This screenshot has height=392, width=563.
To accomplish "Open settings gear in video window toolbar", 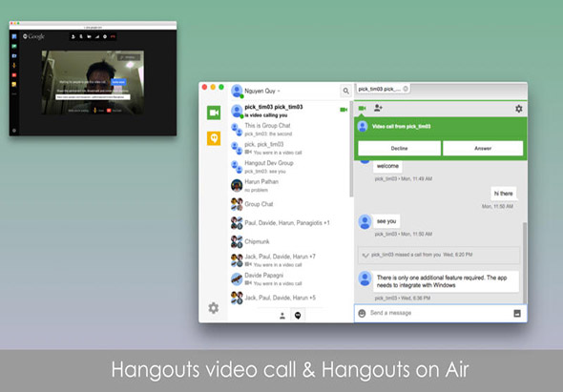I will click(105, 36).
